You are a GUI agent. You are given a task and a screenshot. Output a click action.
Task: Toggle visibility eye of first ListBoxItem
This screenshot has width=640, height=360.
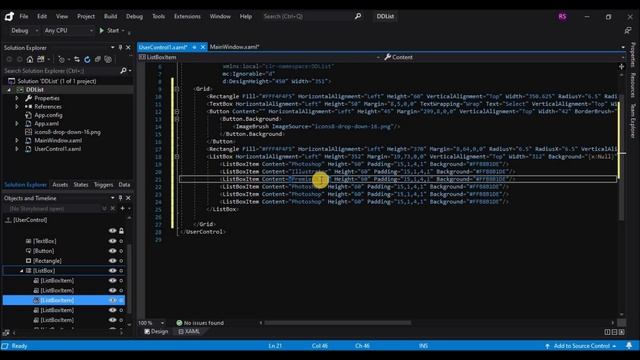pyautogui.click(x=112, y=281)
